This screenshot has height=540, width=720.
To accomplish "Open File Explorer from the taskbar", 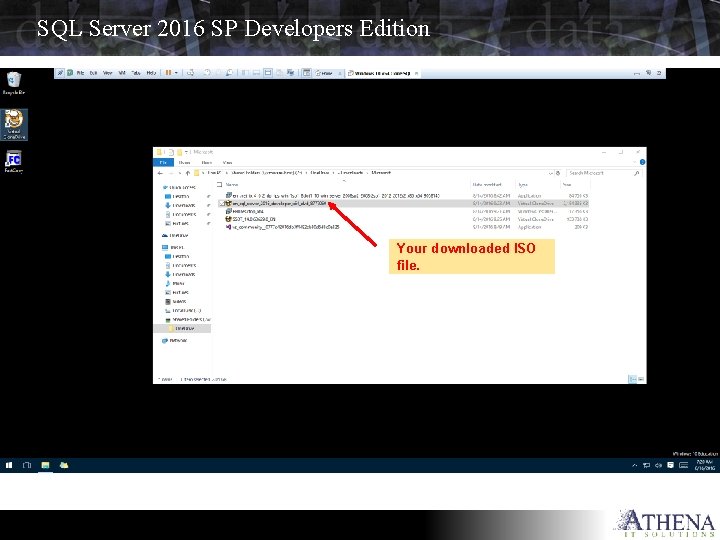I will tap(45, 465).
